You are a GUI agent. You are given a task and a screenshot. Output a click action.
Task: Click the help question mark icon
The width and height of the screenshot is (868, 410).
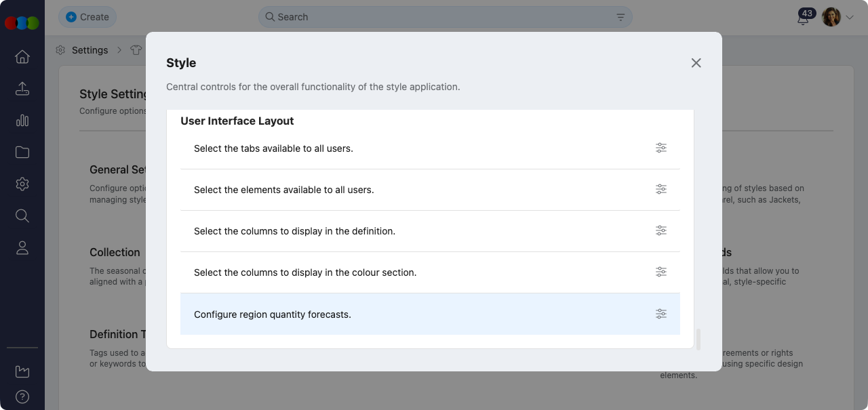pyautogui.click(x=22, y=396)
